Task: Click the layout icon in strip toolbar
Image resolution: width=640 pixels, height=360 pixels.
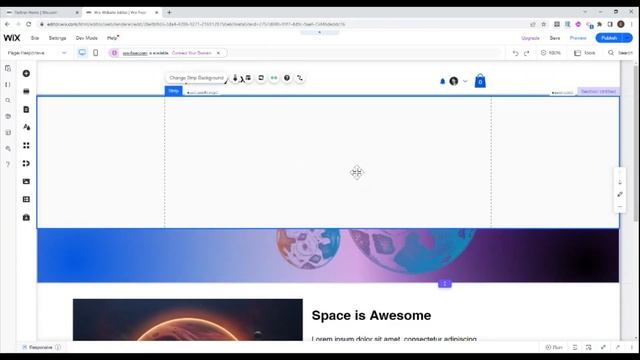Action: coord(248,78)
